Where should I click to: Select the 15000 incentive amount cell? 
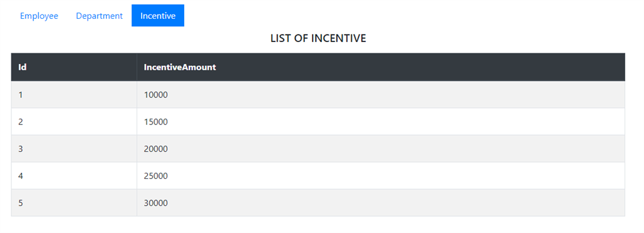point(380,122)
